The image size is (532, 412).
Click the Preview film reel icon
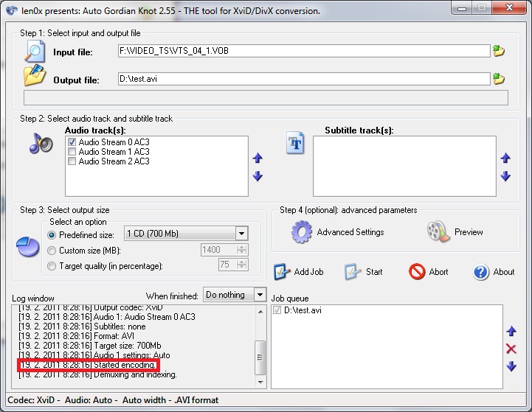pyautogui.click(x=438, y=231)
